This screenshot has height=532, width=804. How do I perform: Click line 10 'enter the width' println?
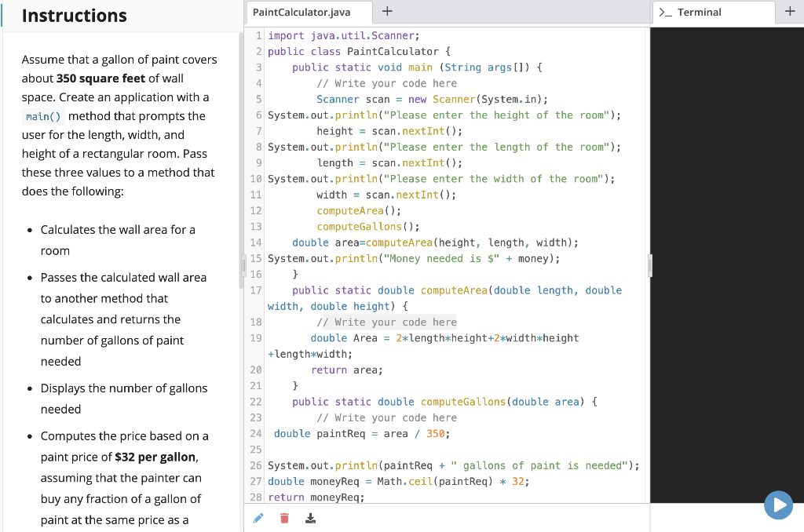tap(441, 178)
